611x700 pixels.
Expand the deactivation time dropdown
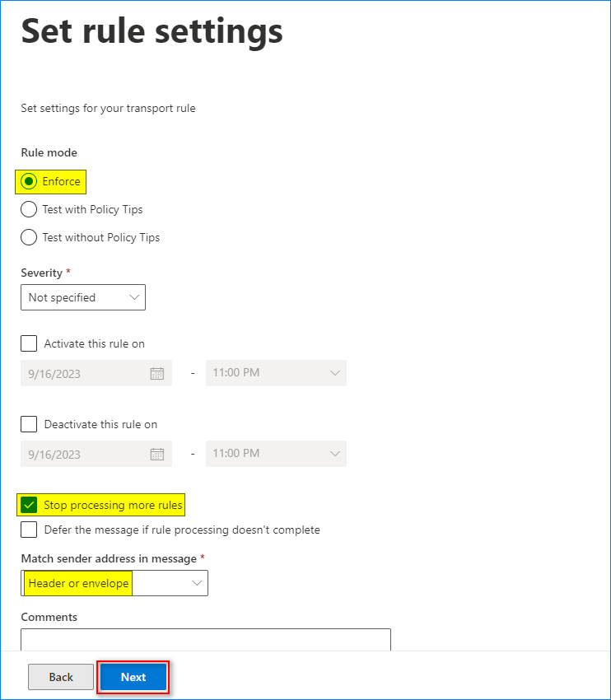276,454
